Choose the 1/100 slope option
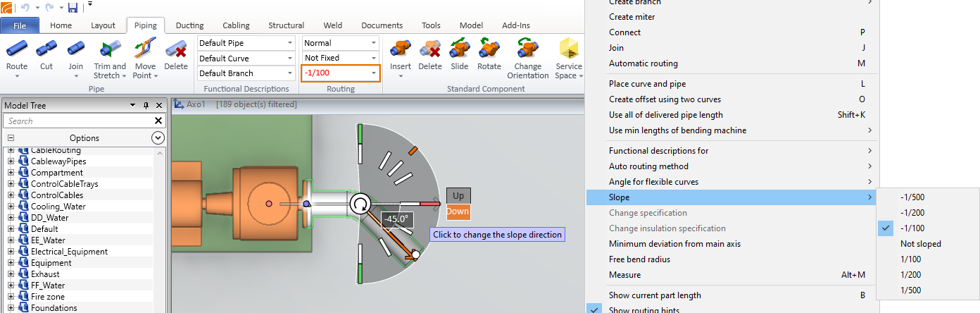The height and width of the screenshot is (313, 980). click(x=928, y=259)
